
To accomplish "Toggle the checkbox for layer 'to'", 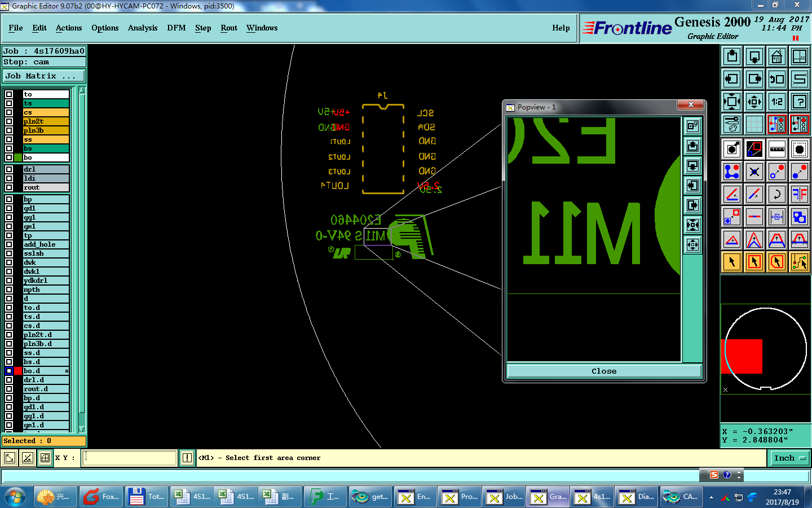I will (x=9, y=94).
